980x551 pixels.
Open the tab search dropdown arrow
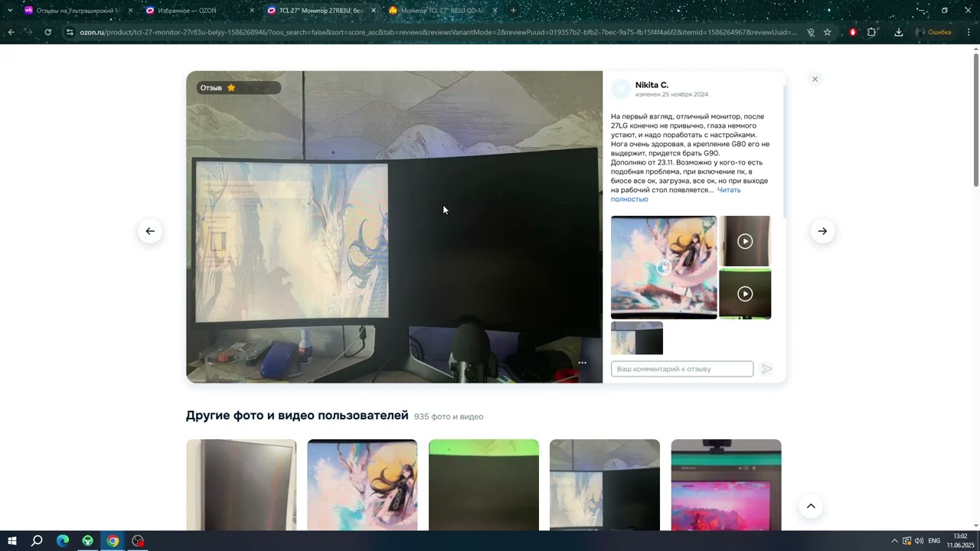(x=10, y=11)
